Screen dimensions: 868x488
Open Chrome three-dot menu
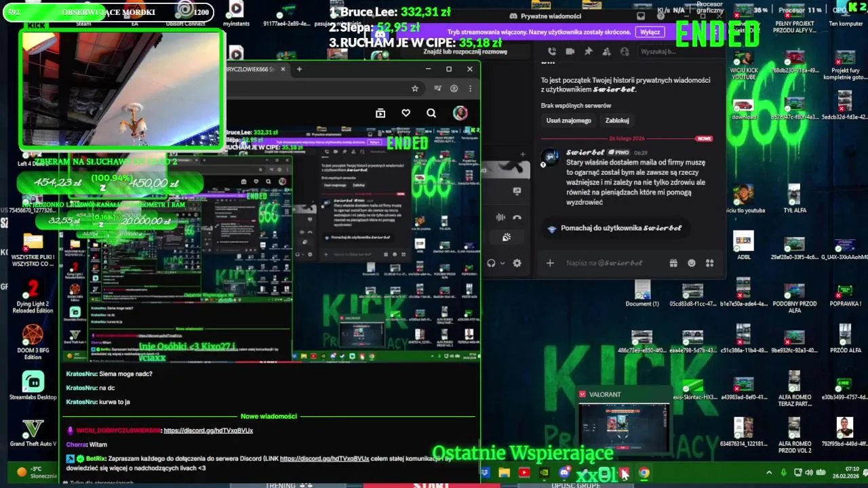[x=470, y=88]
